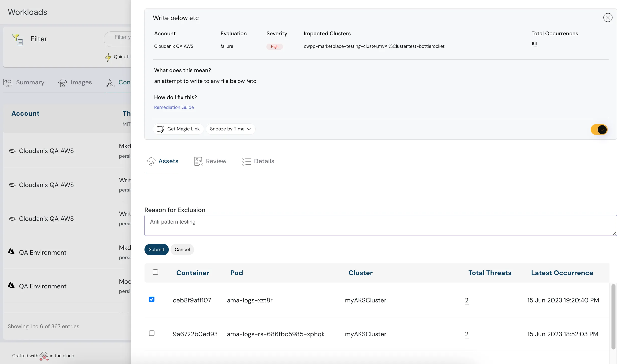This screenshot has height=364, width=625.
Task: Click the Quick filter lightning icon
Action: tap(108, 57)
